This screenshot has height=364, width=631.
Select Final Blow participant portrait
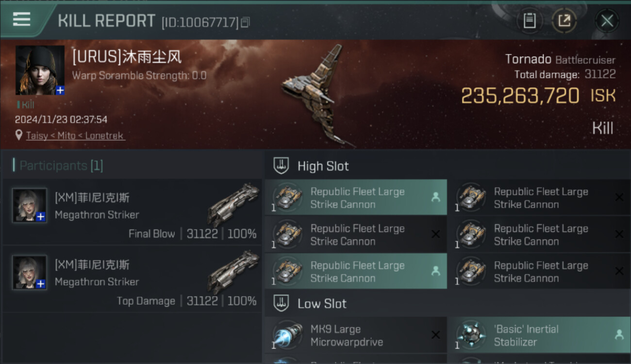click(30, 205)
